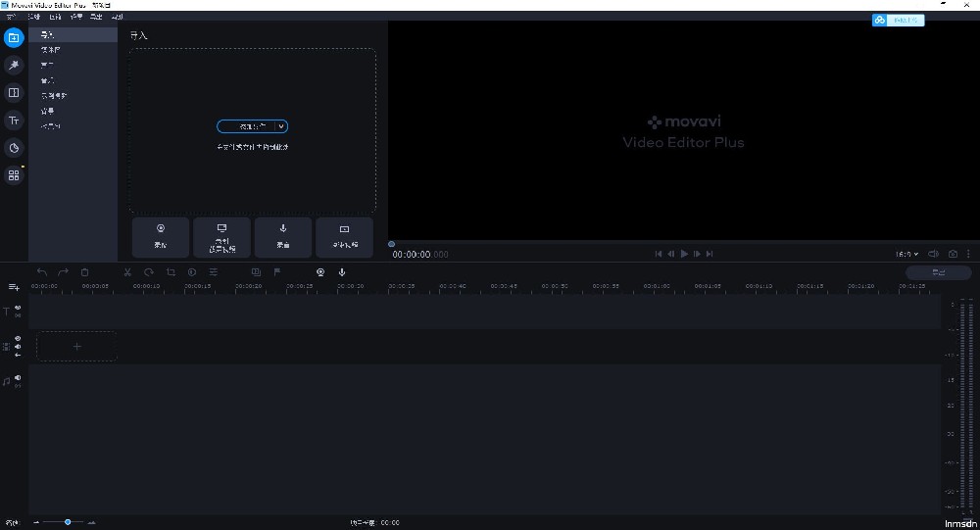Click the Add track icon
This screenshot has width=980, height=530.
tap(14, 287)
